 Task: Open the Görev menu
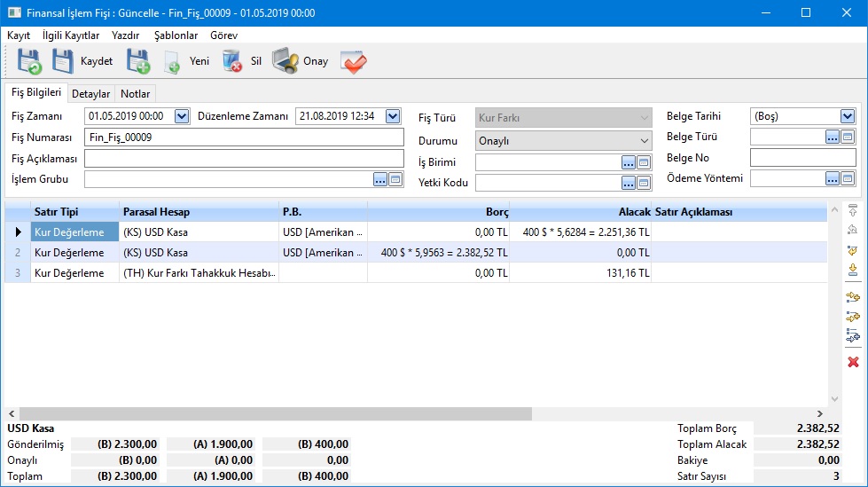223,35
